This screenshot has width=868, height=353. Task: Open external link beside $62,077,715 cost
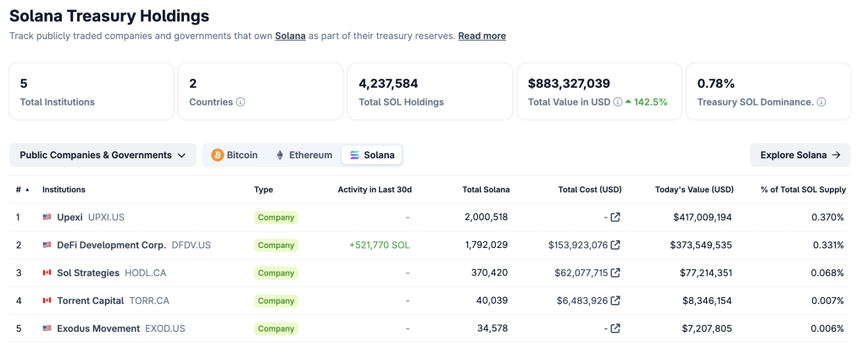pyautogui.click(x=615, y=273)
